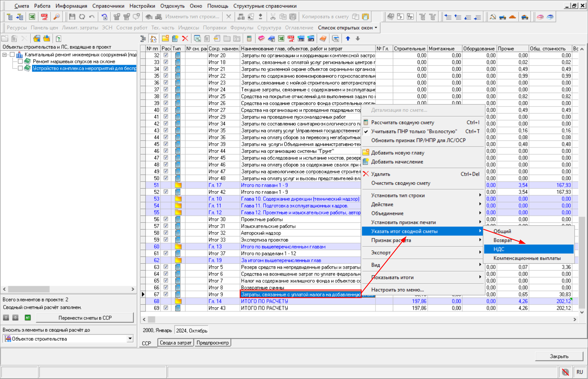
Task: Click the Закрыть button
Action: click(559, 356)
